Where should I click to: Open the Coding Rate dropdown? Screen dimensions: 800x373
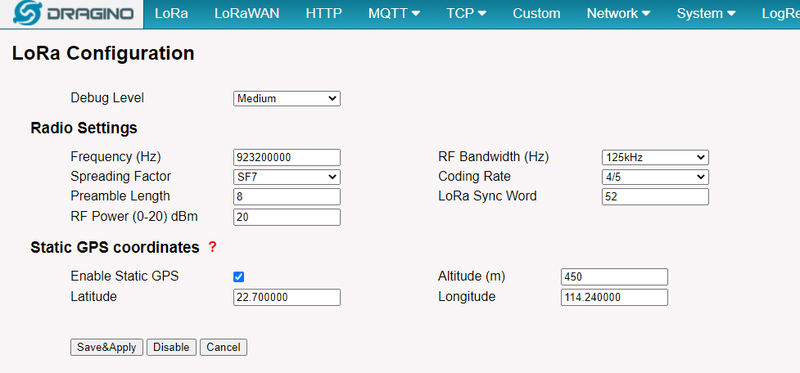click(655, 177)
